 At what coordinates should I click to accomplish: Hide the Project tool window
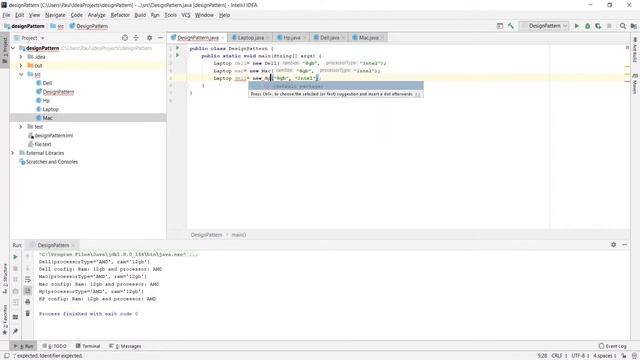[x=160, y=38]
